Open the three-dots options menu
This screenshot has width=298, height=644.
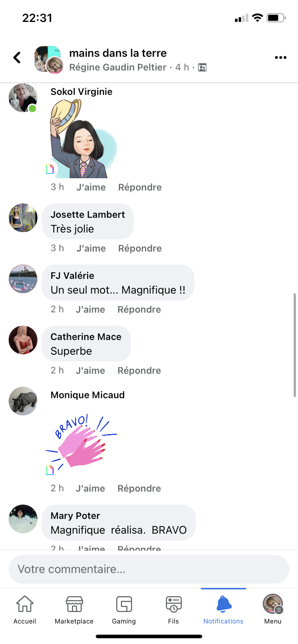[x=280, y=57]
